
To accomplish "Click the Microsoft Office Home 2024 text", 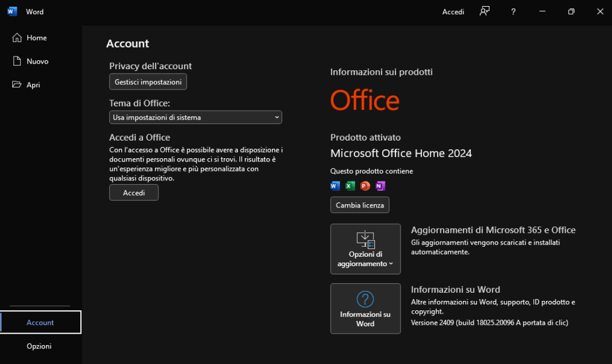I will (401, 153).
